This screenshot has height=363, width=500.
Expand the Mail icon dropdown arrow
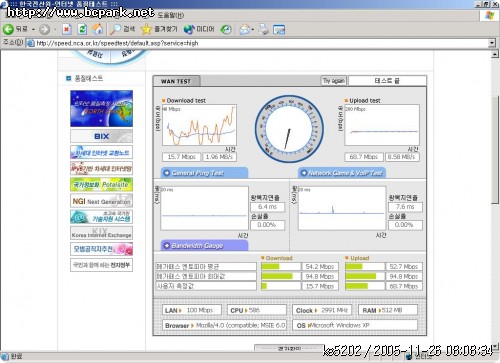pyautogui.click(x=253, y=30)
